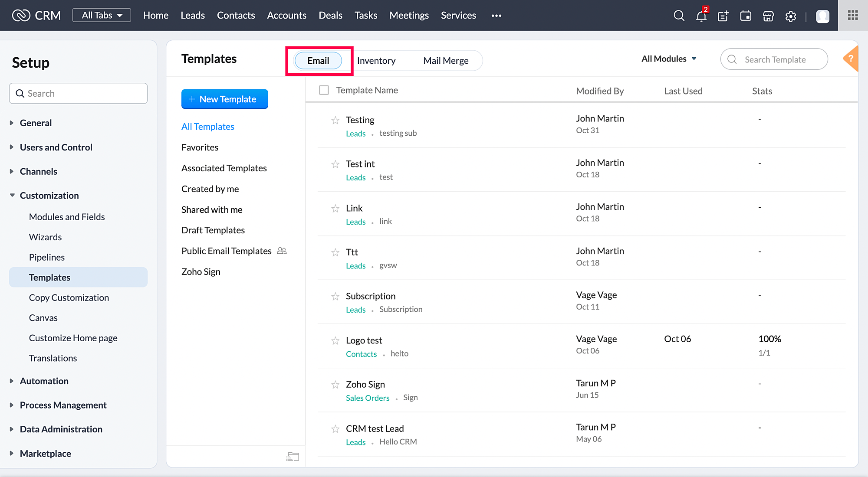The image size is (868, 477).
Task: Open the marketplace store icon
Action: (768, 16)
